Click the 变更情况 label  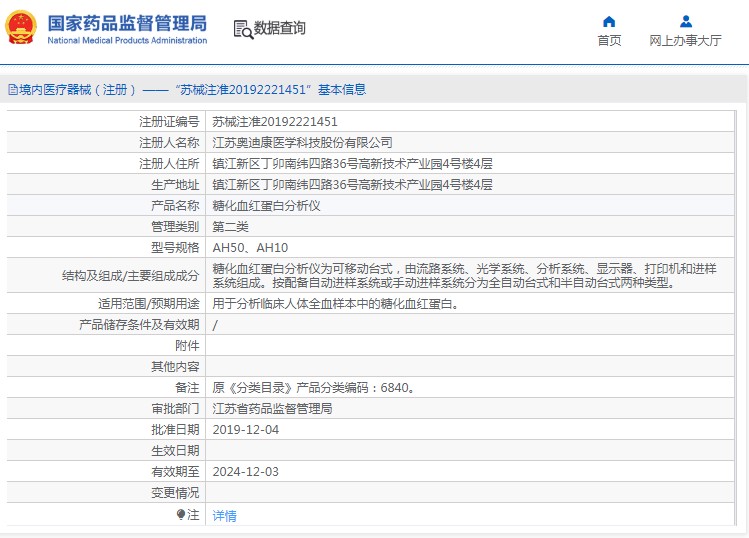pos(175,493)
